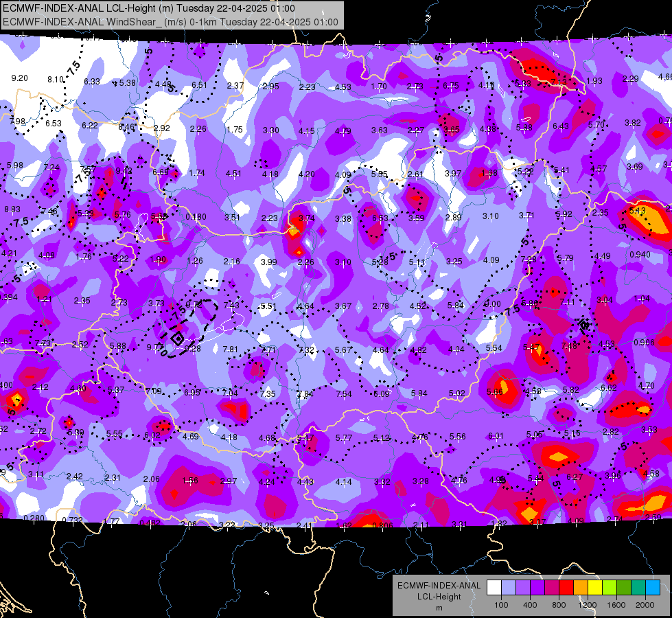Click the wind shear value 1.93
Screen dimensions: 672x618
tap(594, 80)
